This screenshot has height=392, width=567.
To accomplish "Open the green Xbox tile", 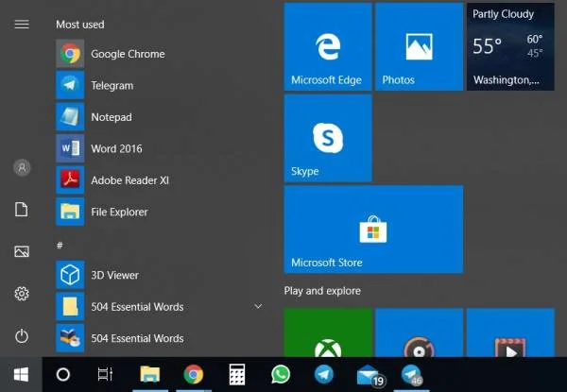I will 328,332.
